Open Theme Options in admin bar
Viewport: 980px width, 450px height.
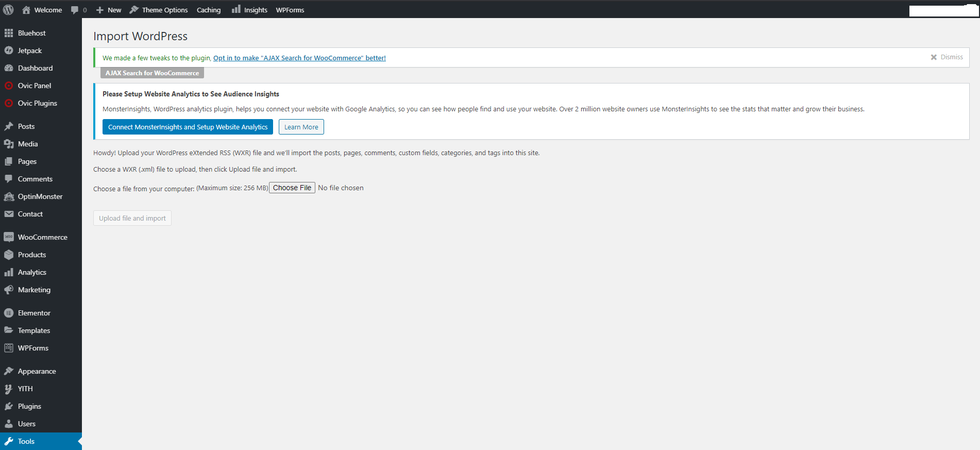(159, 10)
